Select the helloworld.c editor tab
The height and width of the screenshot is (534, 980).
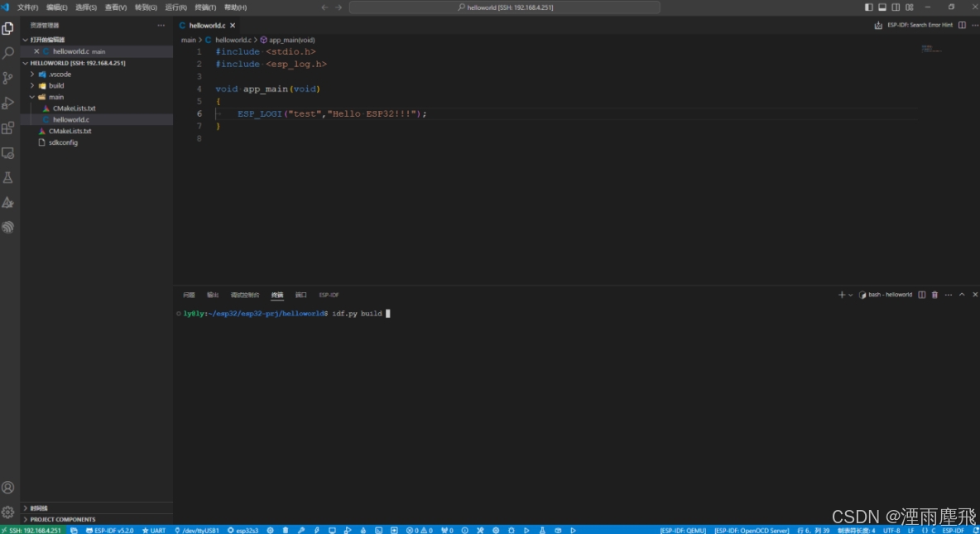click(x=207, y=26)
